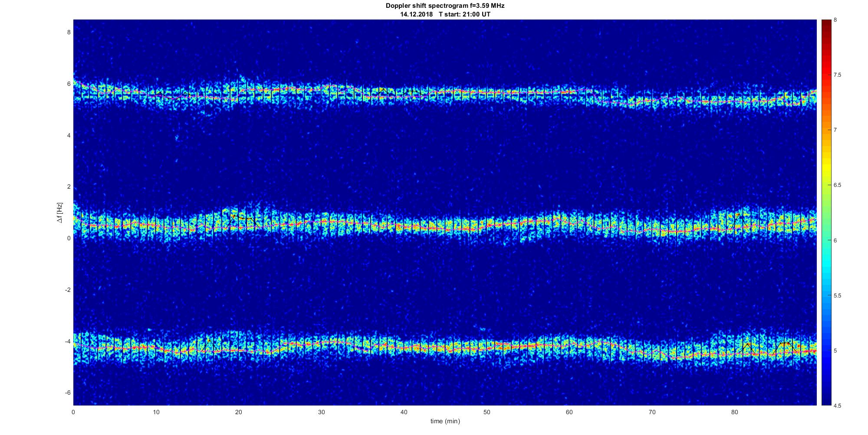Click the y-axis tick label '-6'

68,393
